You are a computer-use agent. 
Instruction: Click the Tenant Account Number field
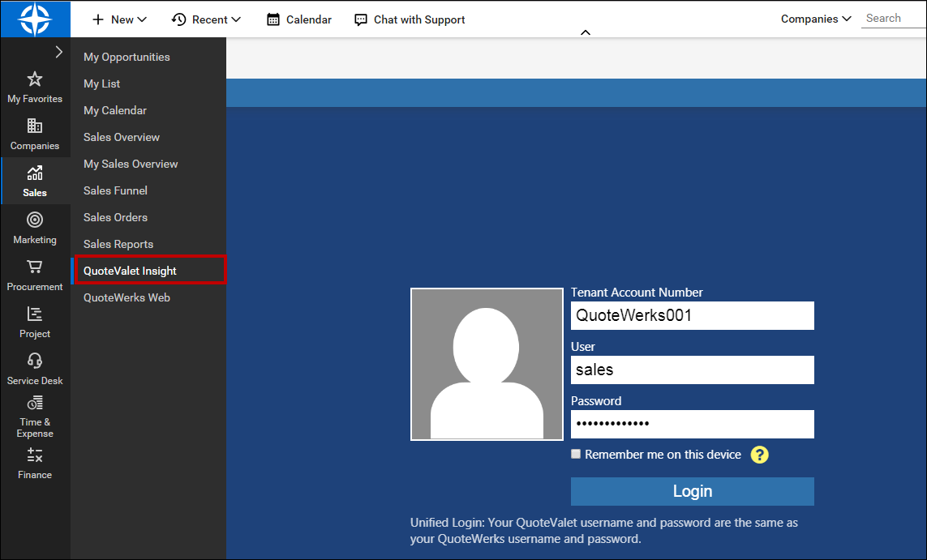coord(692,315)
